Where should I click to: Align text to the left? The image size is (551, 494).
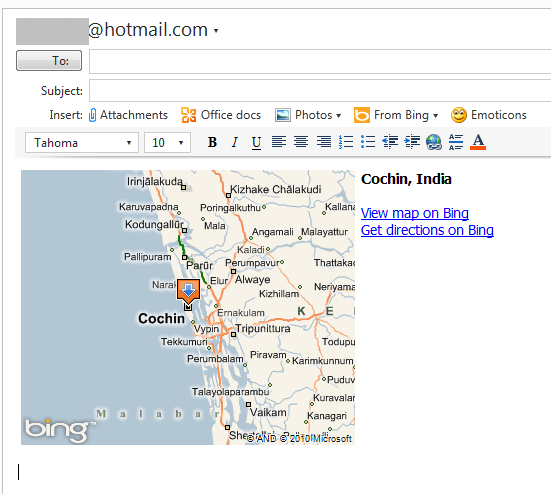(279, 142)
